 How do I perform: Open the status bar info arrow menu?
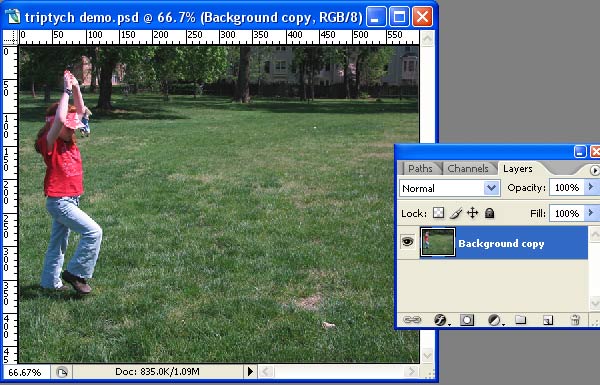pos(250,372)
